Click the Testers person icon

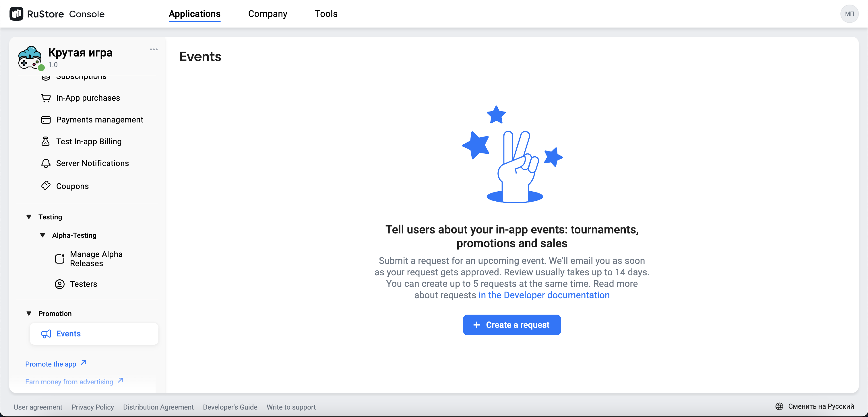(60, 284)
